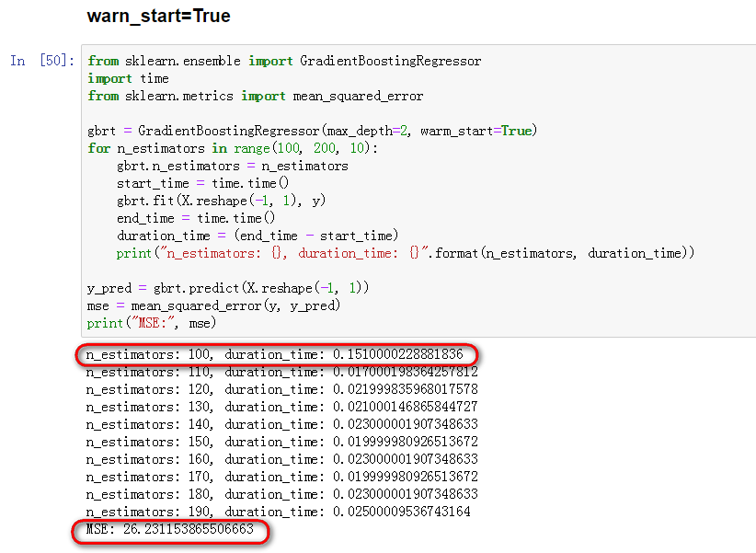756x553 pixels.
Task: Click the In [50] cell prompt
Action: click(39, 61)
